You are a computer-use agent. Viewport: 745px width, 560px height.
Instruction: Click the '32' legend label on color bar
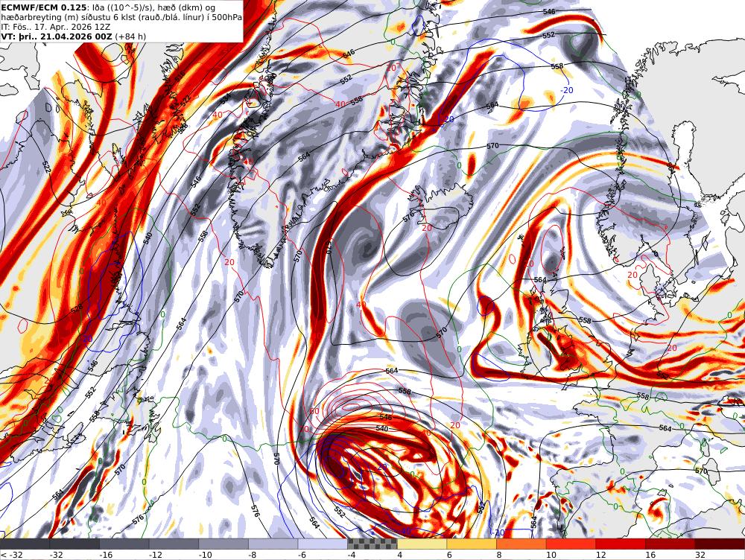700,555
